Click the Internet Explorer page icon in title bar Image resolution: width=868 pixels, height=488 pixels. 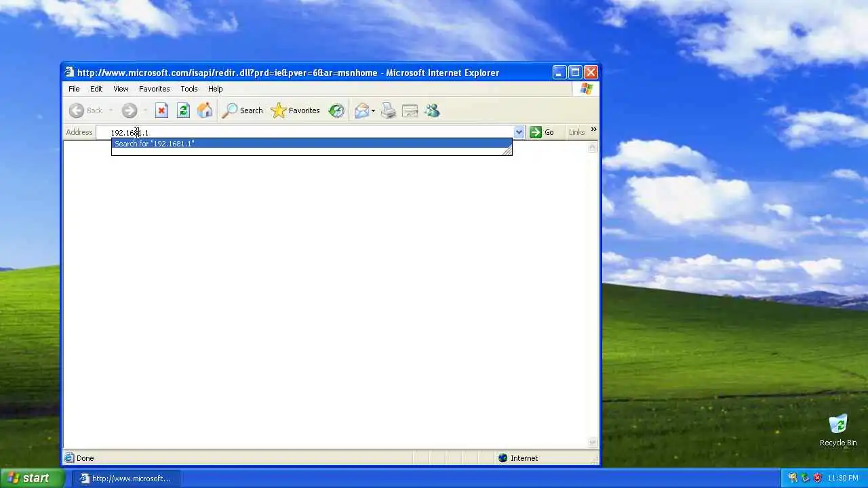(69, 72)
